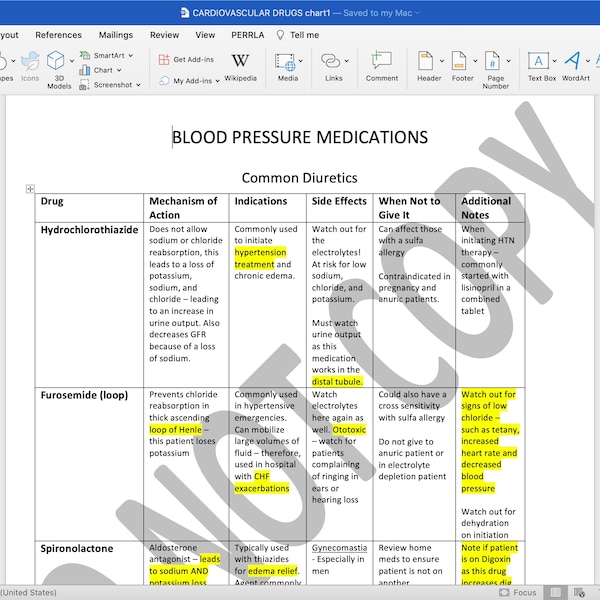The image size is (600, 600).
Task: Open the View tab
Action: (205, 35)
